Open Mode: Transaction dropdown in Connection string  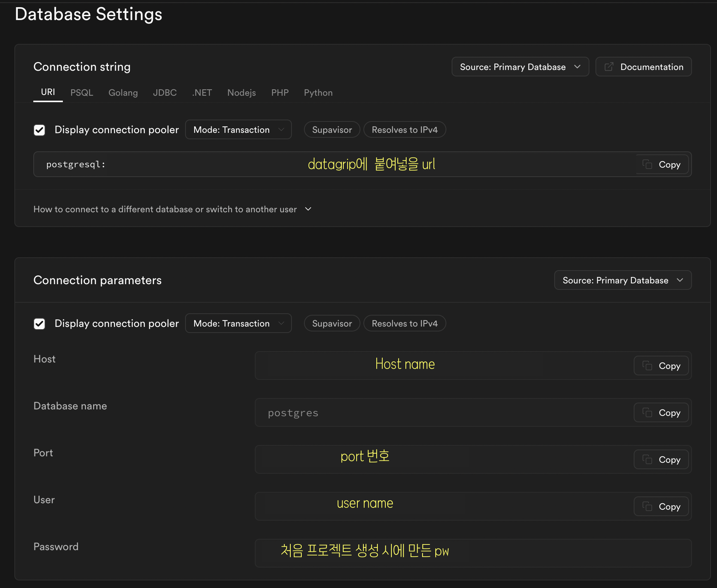coord(238,130)
